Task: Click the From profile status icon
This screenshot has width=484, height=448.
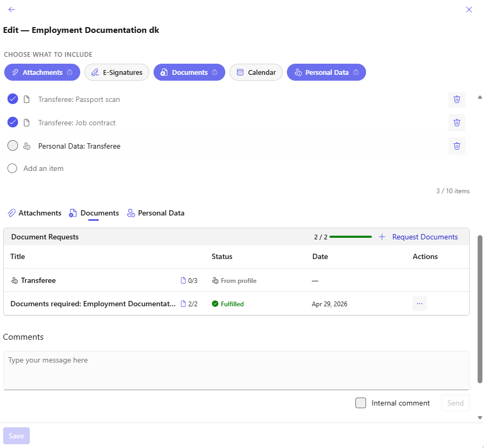Action: click(215, 280)
